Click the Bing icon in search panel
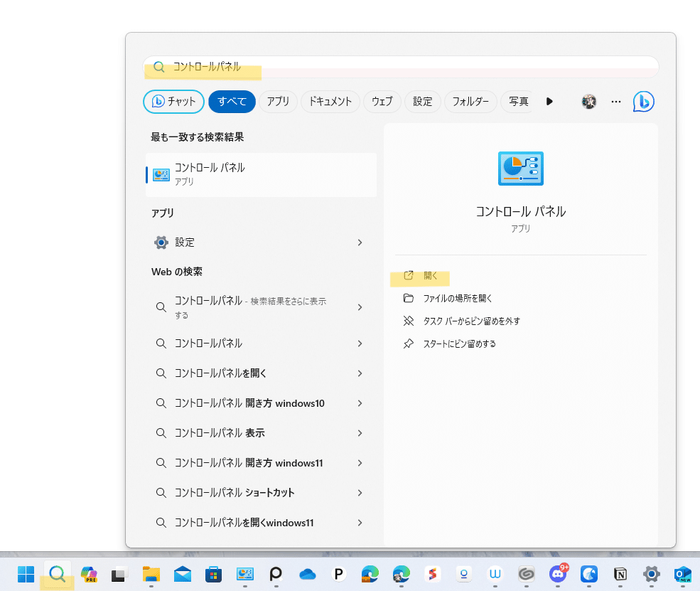Image resolution: width=700 pixels, height=591 pixels. 643,102
